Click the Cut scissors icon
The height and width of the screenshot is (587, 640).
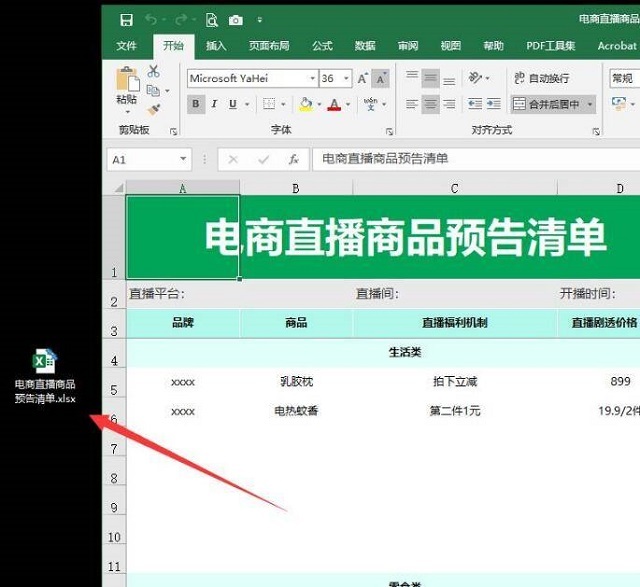(153, 71)
